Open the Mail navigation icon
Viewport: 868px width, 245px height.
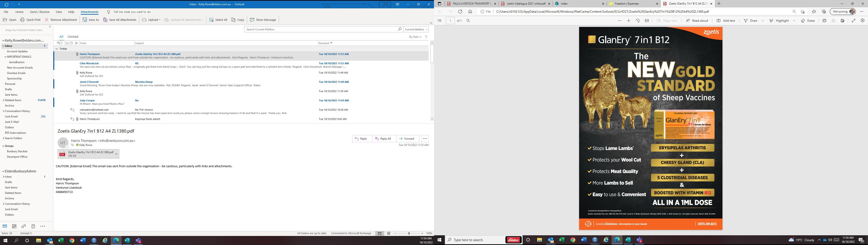click(5, 226)
